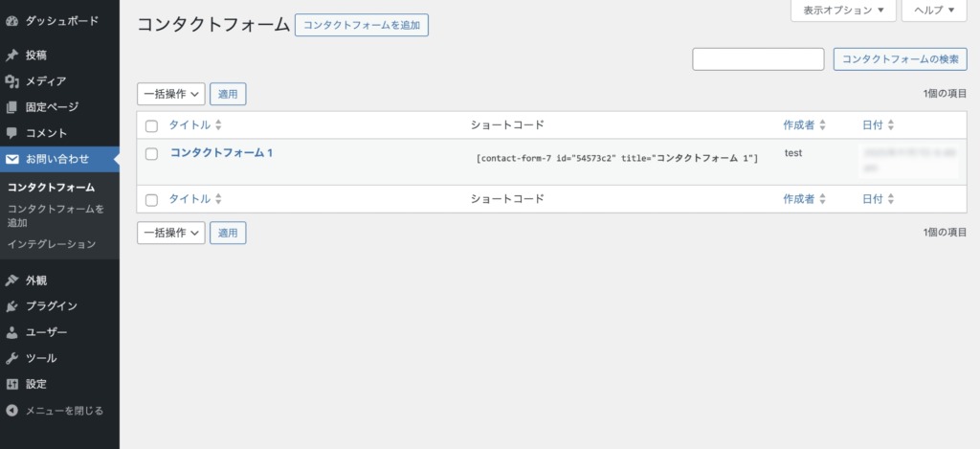Click the plug icon for プラグイン
Viewport: 980px width, 449px height.
click(x=11, y=306)
